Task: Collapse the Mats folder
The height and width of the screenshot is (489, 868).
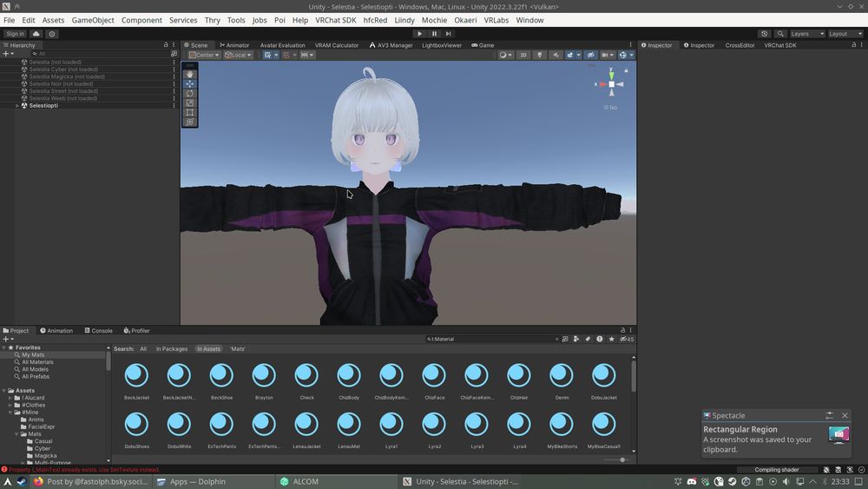Action: click(17, 434)
